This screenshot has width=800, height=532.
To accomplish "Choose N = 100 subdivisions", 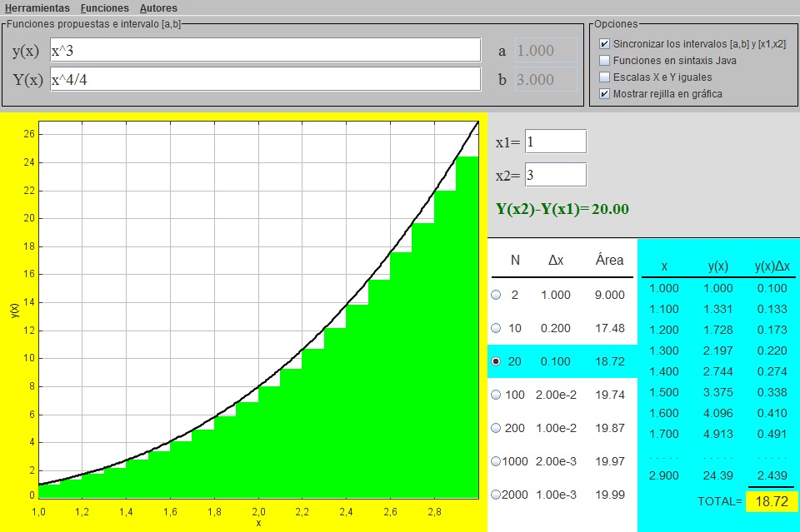I will coord(497,395).
